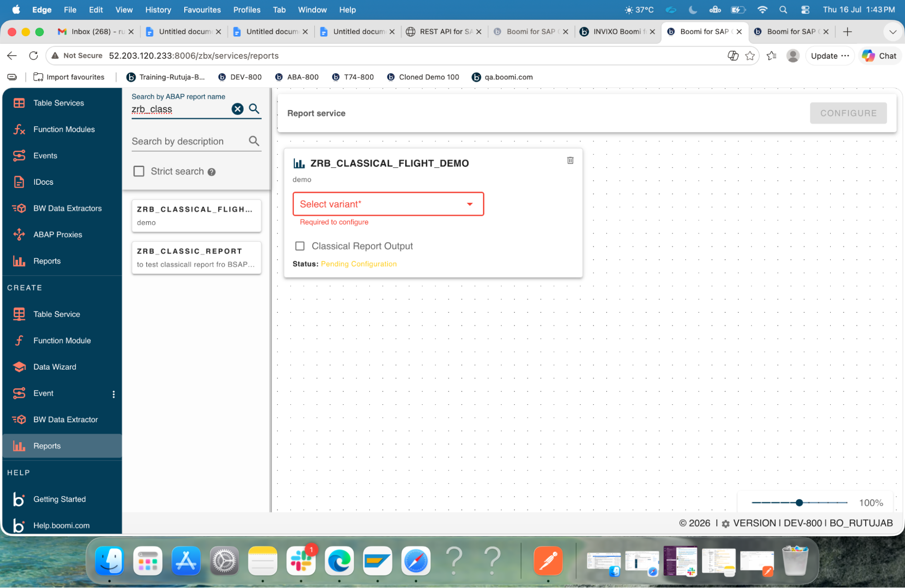Open Update more options menu
This screenshot has height=588, width=905.
(845, 56)
